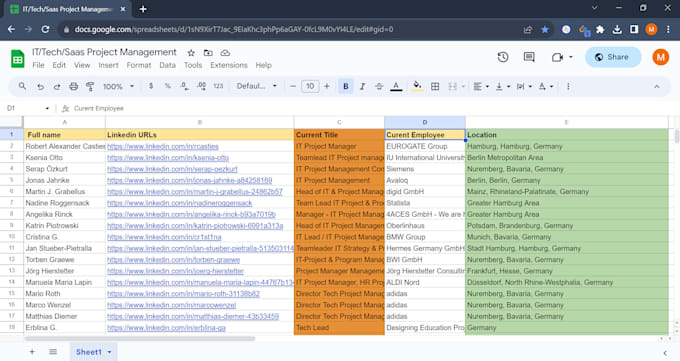Toggle italic formatting

(363, 86)
